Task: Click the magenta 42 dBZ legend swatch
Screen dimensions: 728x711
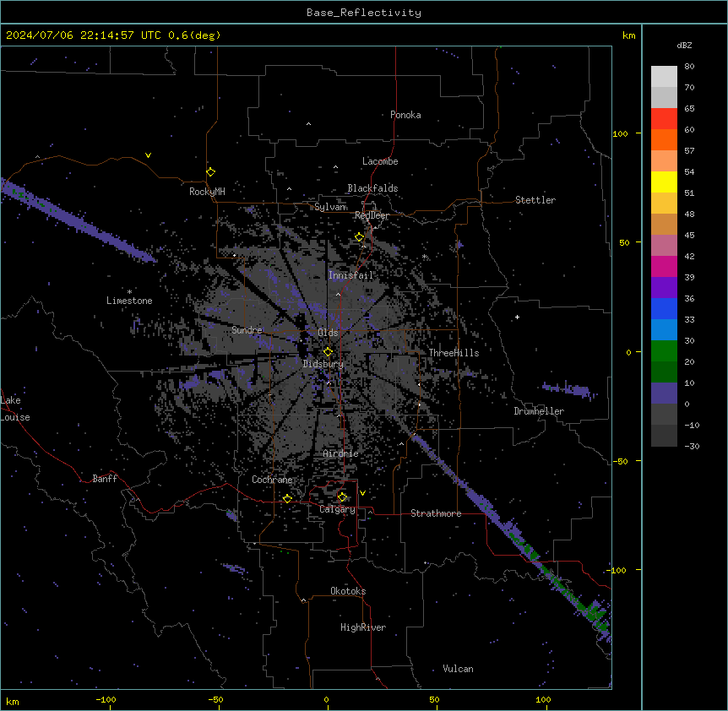Action: (x=664, y=266)
